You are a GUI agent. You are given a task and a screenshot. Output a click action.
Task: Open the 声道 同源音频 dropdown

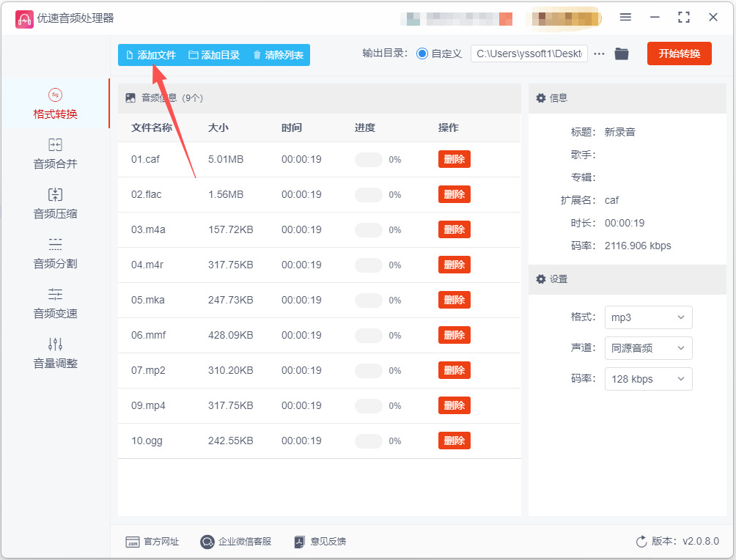click(x=648, y=348)
